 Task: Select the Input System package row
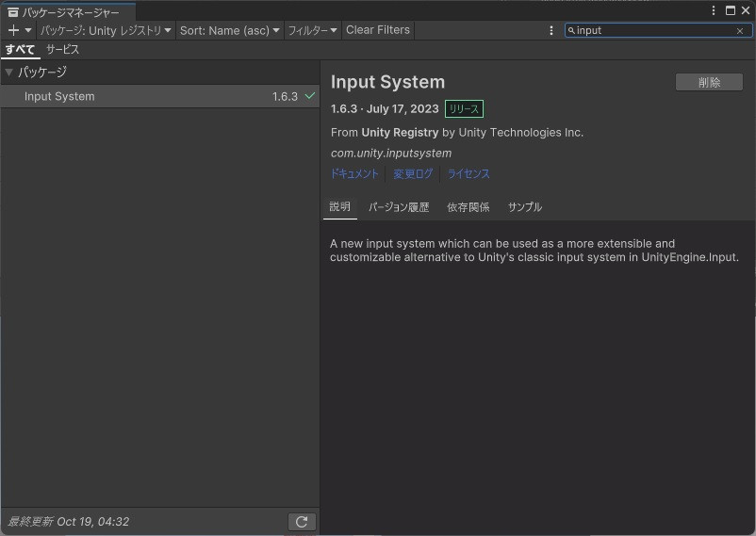[160, 96]
